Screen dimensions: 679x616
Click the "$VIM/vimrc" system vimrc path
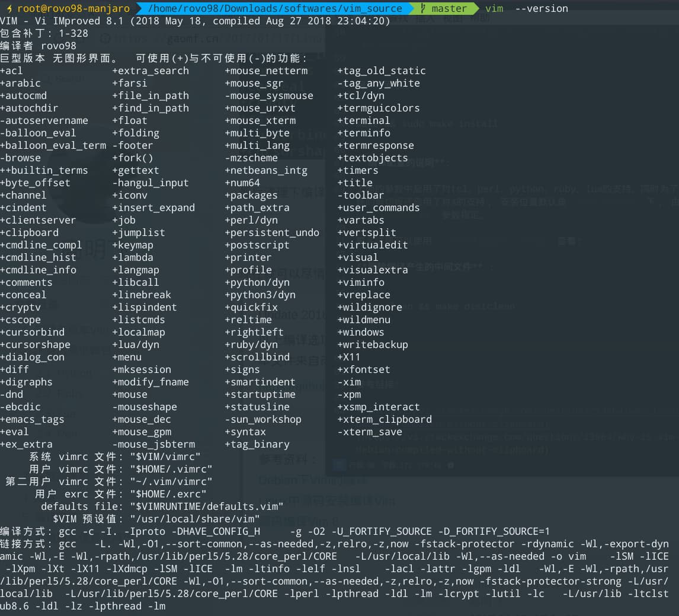point(165,457)
